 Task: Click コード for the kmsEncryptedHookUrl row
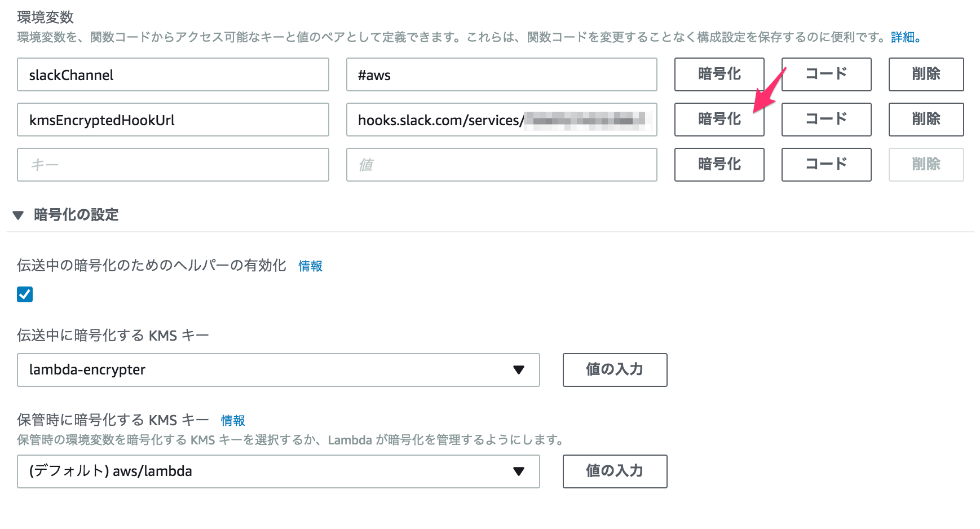[826, 120]
